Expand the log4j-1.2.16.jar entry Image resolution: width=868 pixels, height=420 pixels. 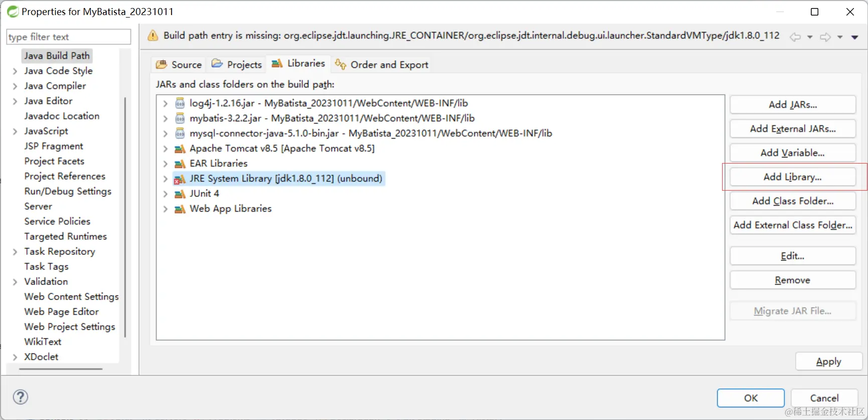pos(165,103)
